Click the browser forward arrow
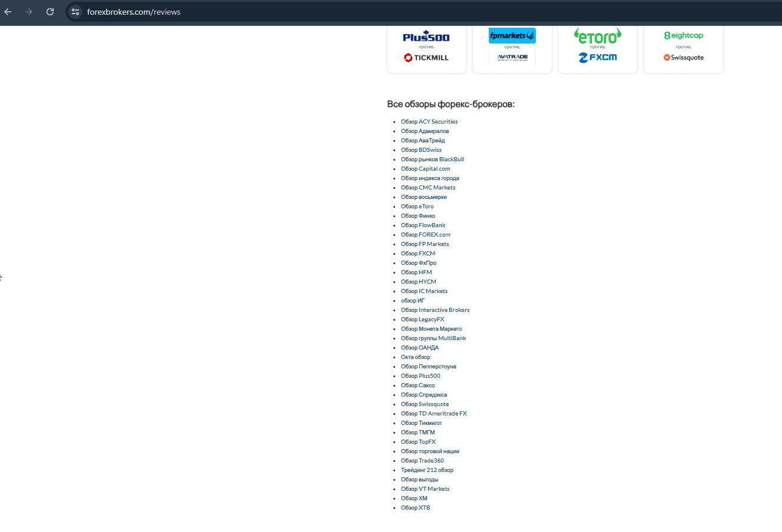This screenshot has height=532, width=782. (x=29, y=12)
